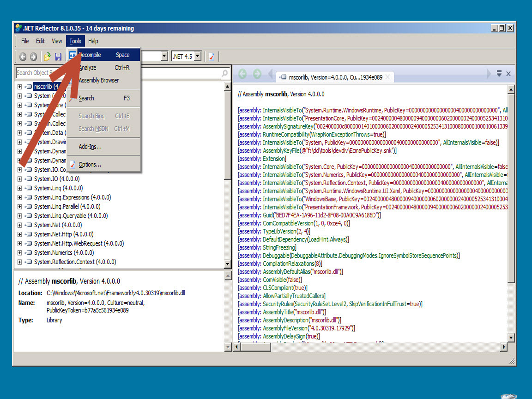This screenshot has width=532, height=399.
Task: Open the File menu
Action: click(x=25, y=41)
